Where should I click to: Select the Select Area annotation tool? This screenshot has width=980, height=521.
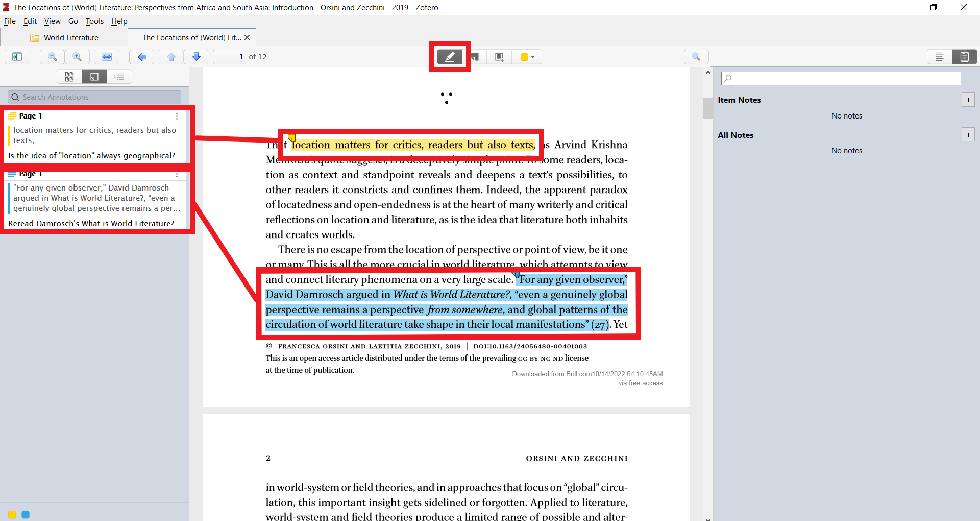[x=500, y=57]
